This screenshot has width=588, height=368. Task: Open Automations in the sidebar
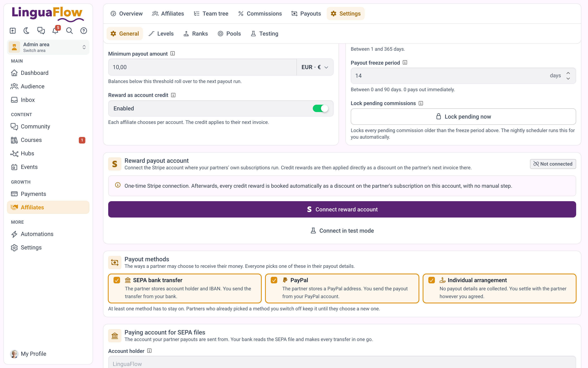pyautogui.click(x=48, y=234)
